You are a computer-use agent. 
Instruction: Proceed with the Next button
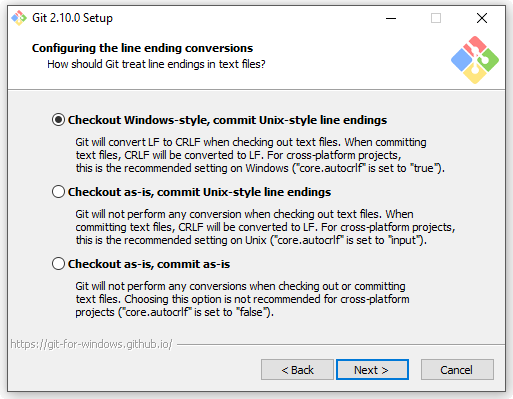click(x=372, y=370)
